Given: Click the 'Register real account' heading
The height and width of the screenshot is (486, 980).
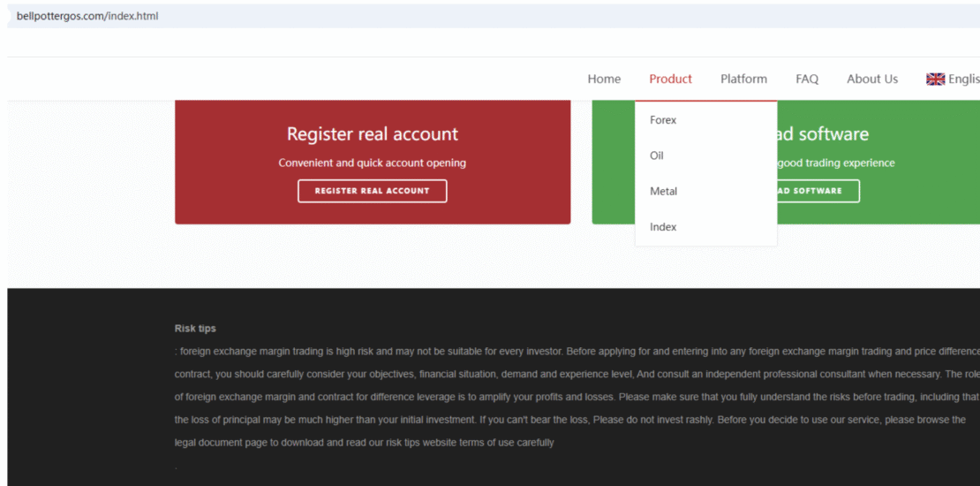Looking at the screenshot, I should click(x=372, y=134).
